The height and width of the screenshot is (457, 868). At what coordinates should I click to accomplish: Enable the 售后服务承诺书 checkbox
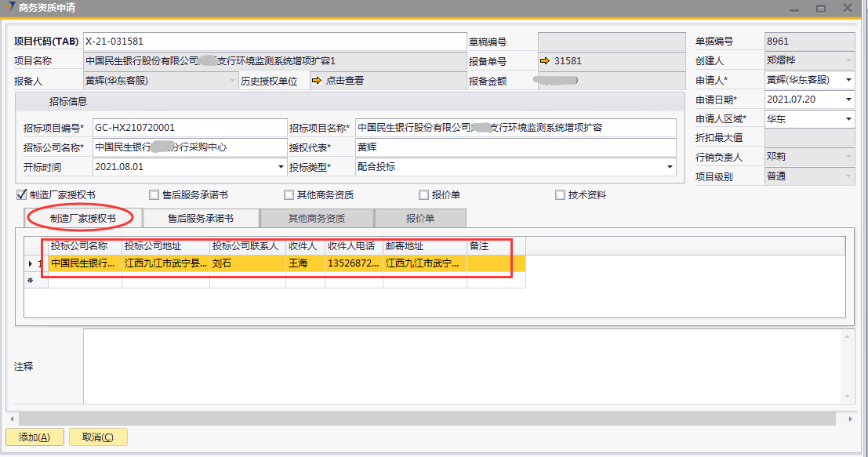pos(154,195)
